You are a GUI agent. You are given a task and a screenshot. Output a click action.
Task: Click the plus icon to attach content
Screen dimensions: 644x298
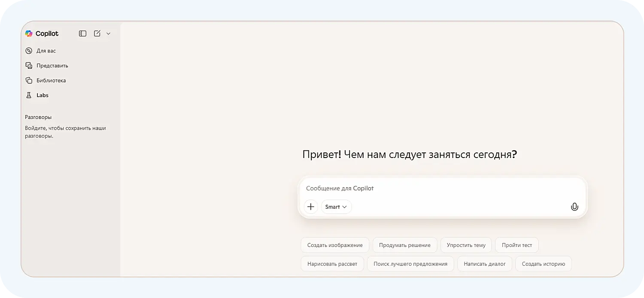[x=311, y=207]
